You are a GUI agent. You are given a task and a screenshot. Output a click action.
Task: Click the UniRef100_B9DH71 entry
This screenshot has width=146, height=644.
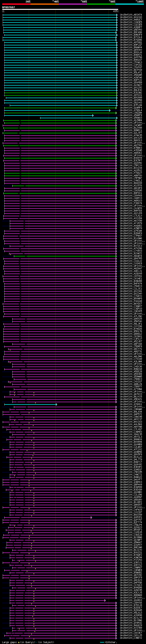click(131, 55)
